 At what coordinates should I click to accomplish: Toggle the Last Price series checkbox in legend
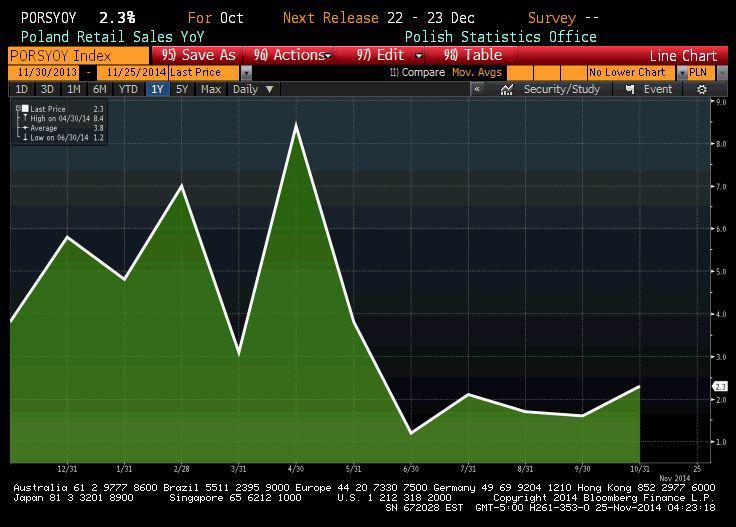pyautogui.click(x=25, y=108)
